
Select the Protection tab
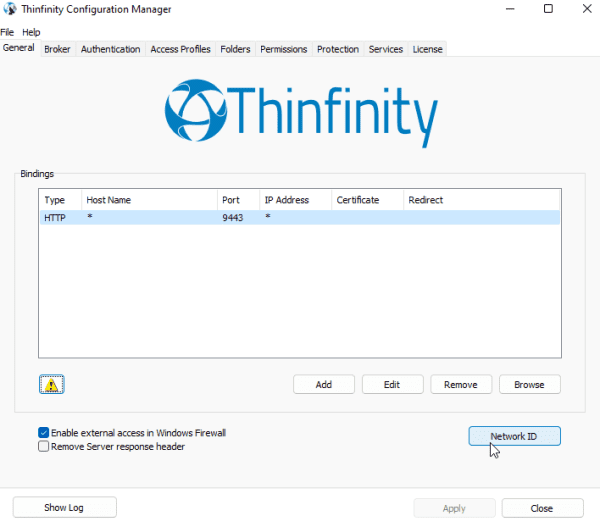coord(338,49)
